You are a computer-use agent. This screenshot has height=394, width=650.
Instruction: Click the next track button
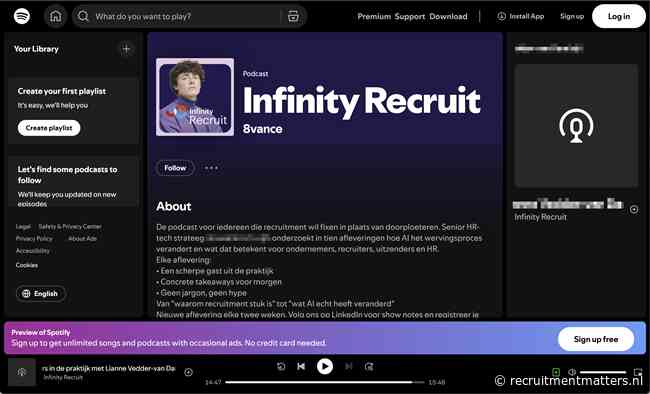(x=349, y=366)
